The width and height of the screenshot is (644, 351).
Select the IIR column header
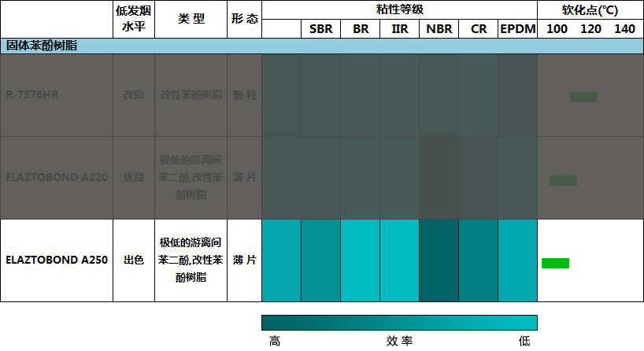400,29
